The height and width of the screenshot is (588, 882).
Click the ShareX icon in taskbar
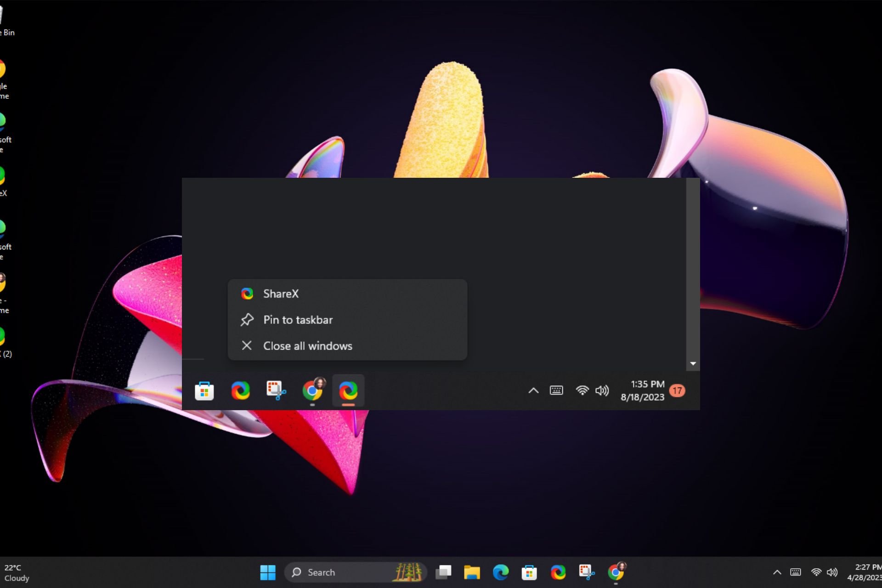349,390
